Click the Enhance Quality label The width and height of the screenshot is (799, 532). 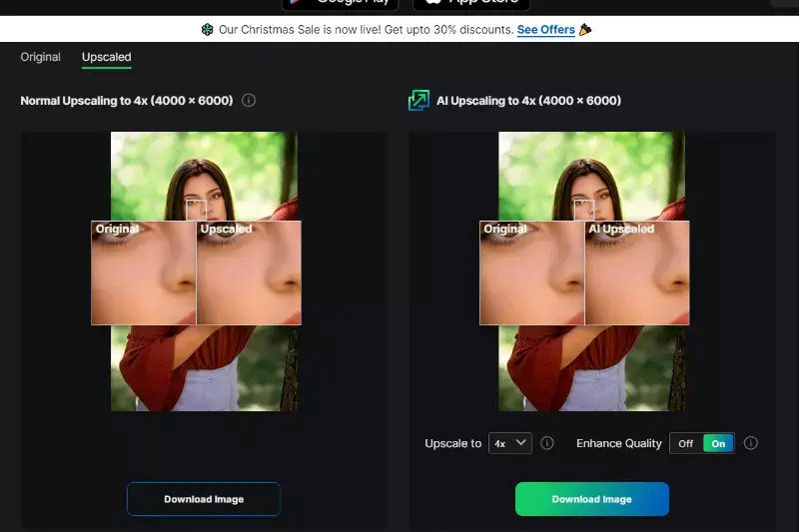click(619, 443)
